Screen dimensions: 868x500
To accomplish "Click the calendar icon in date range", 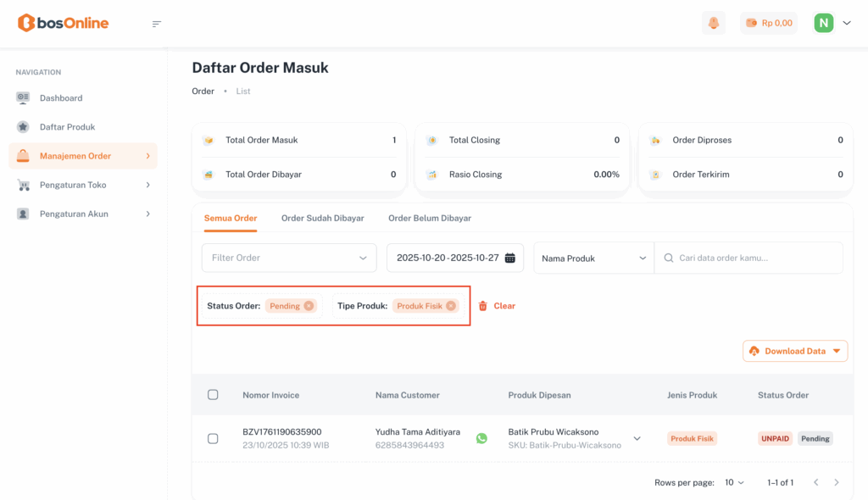I will click(510, 258).
